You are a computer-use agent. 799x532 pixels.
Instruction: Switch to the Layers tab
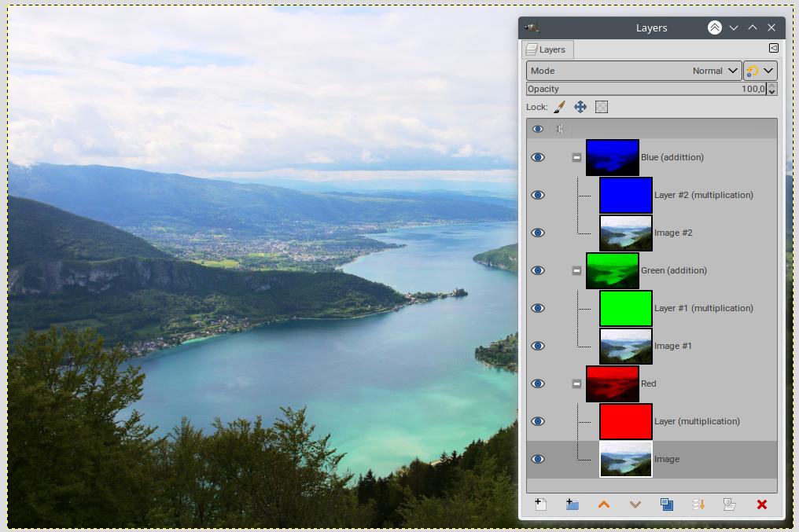pyautogui.click(x=547, y=50)
